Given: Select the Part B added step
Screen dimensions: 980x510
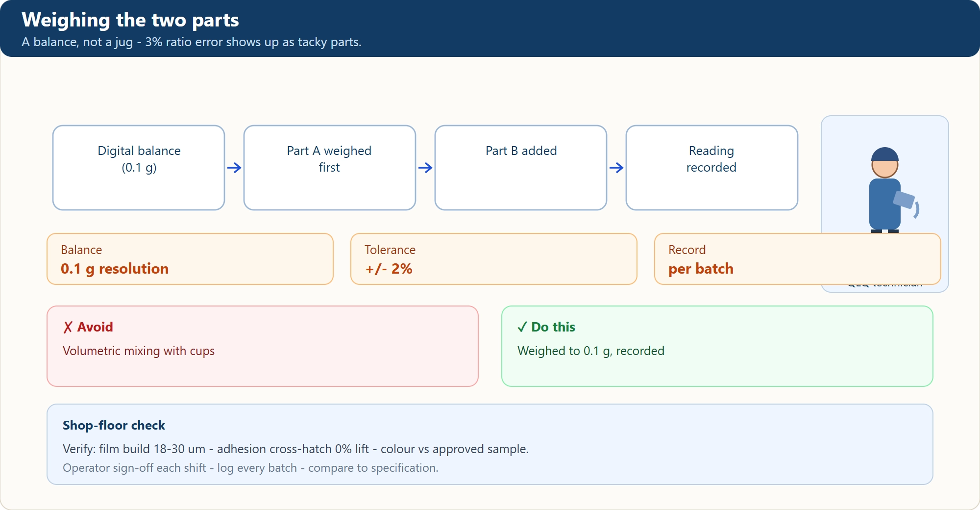Looking at the screenshot, I should coord(521,168).
